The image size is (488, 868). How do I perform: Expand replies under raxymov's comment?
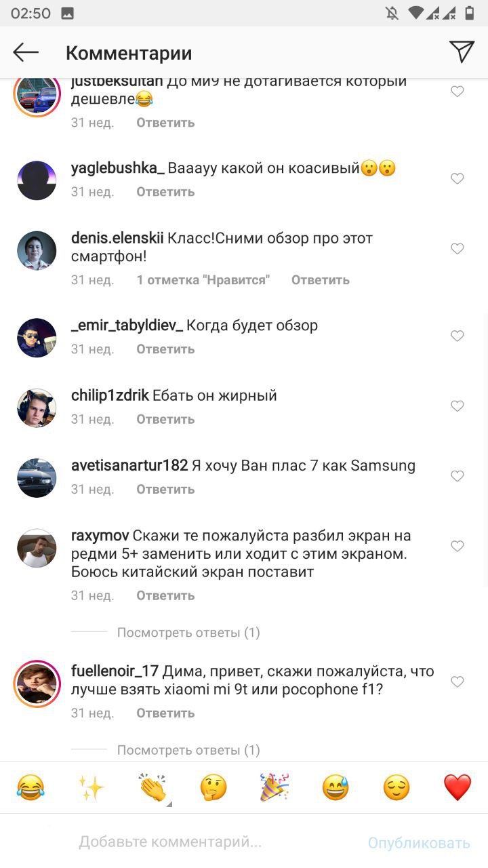pyautogui.click(x=188, y=633)
